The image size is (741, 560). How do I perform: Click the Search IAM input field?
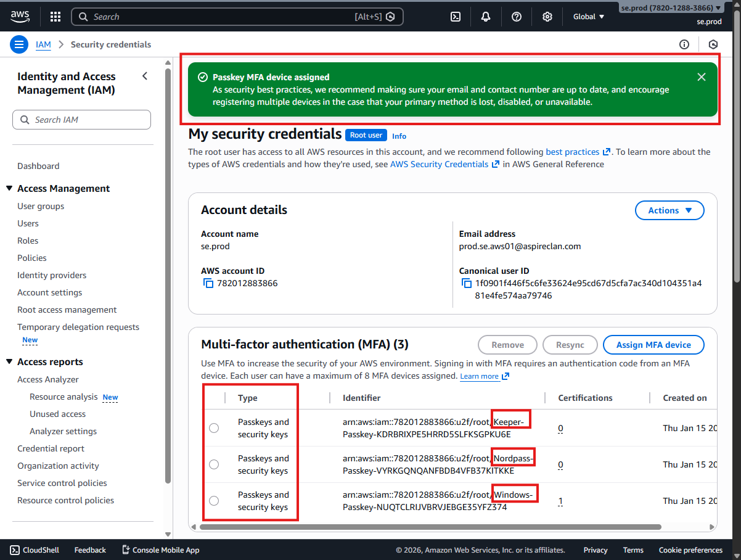click(x=81, y=120)
